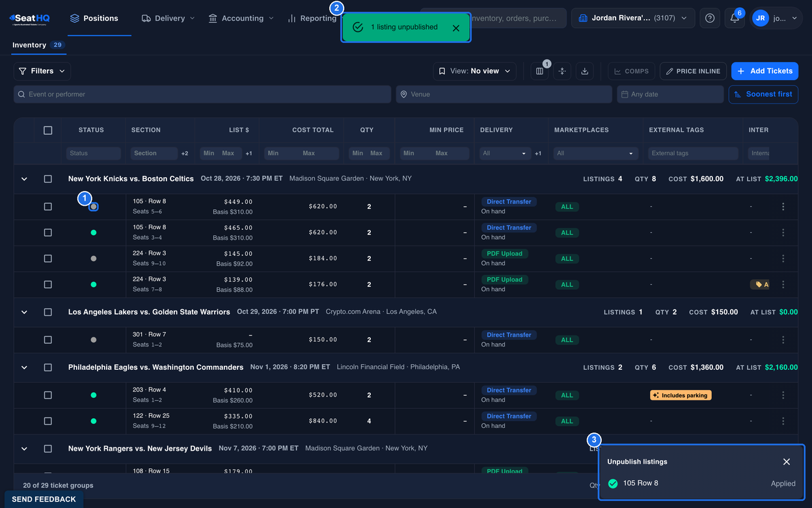Download inventory with the export icon
The height and width of the screenshot is (508, 812).
[x=584, y=71]
